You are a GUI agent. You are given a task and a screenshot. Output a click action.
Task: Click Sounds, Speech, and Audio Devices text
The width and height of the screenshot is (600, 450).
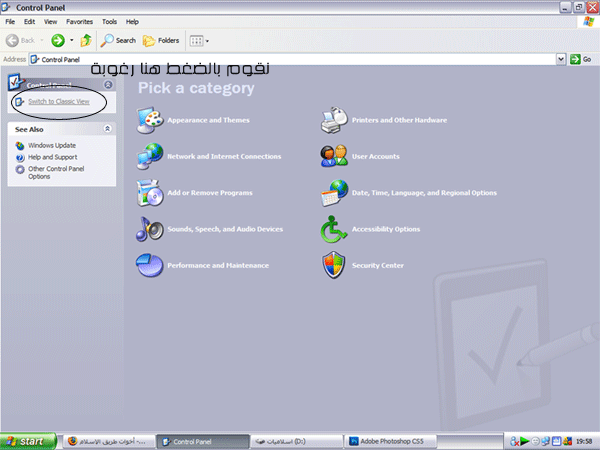point(225,229)
